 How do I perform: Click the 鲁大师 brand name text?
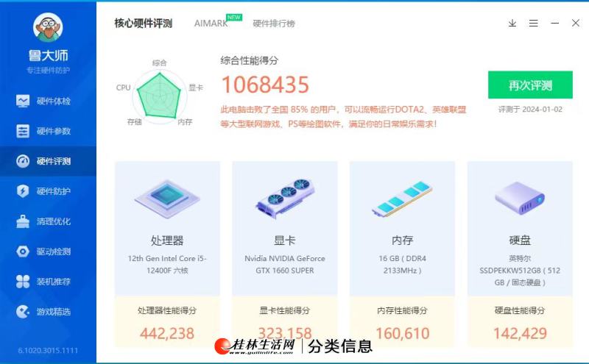click(x=48, y=56)
